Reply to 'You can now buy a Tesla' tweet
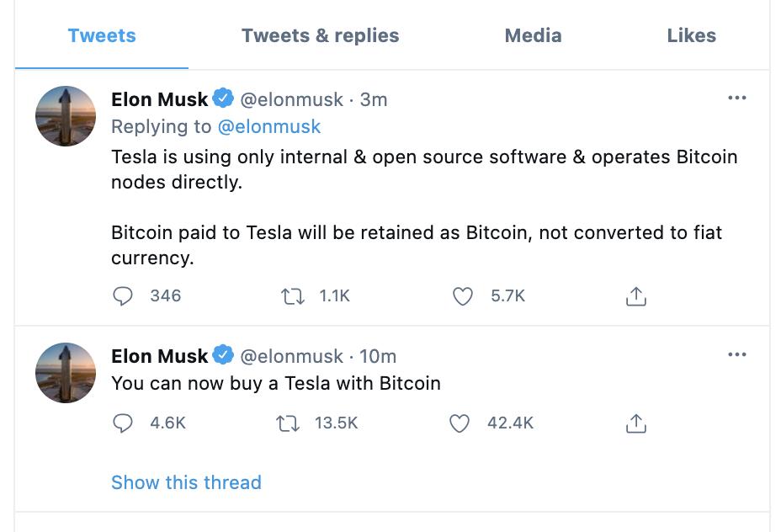 click(123, 423)
